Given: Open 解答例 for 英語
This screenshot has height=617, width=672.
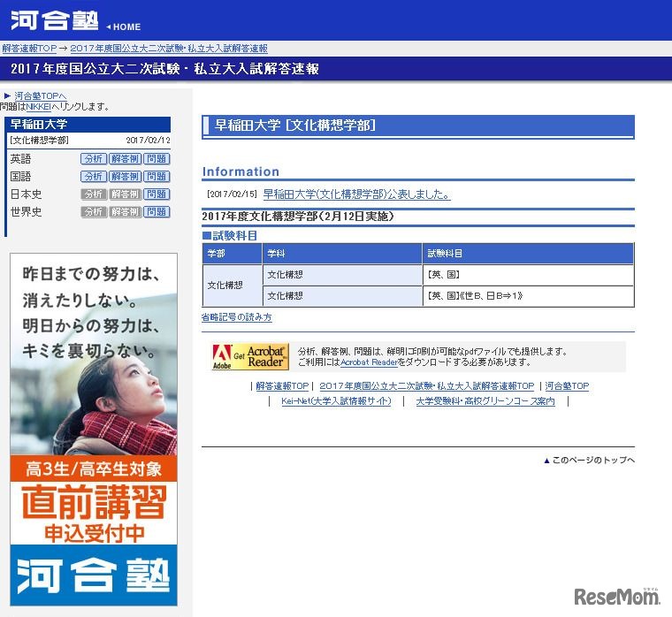Looking at the screenshot, I should [125, 159].
